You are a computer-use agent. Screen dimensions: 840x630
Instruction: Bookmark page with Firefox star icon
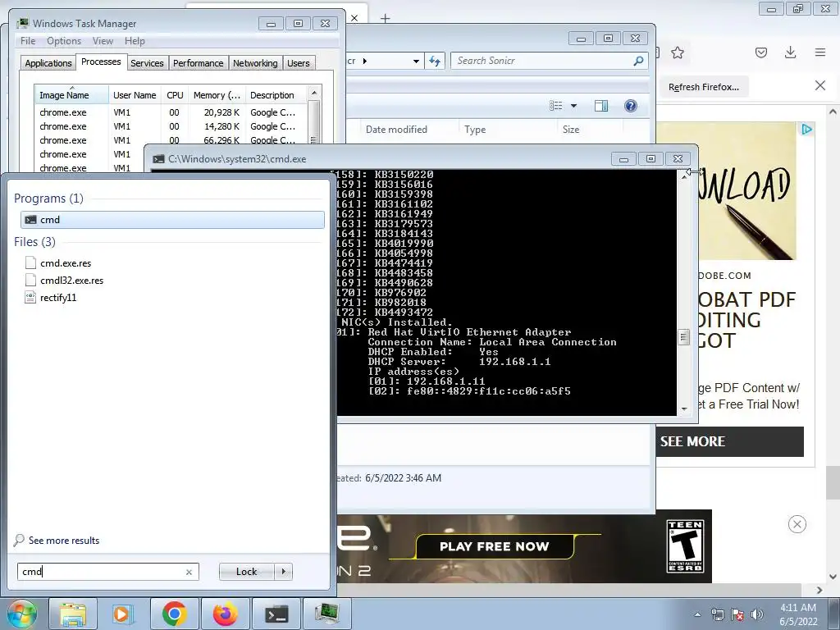pyautogui.click(x=678, y=52)
